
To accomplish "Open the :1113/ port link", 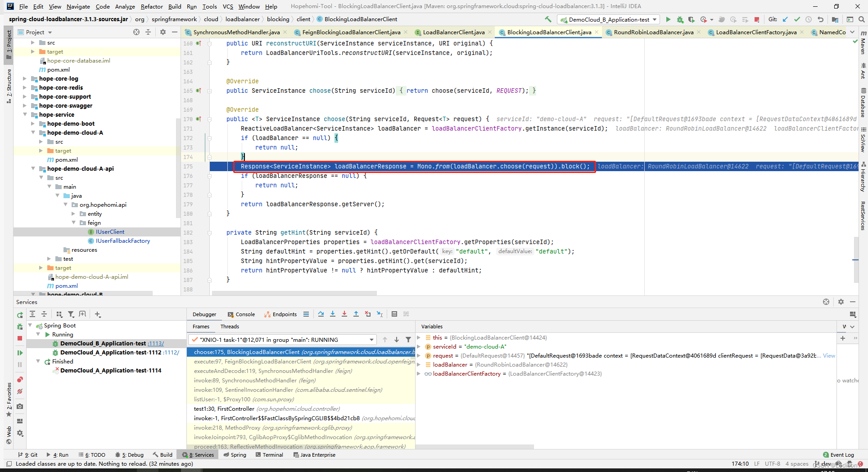I will coord(156,343).
